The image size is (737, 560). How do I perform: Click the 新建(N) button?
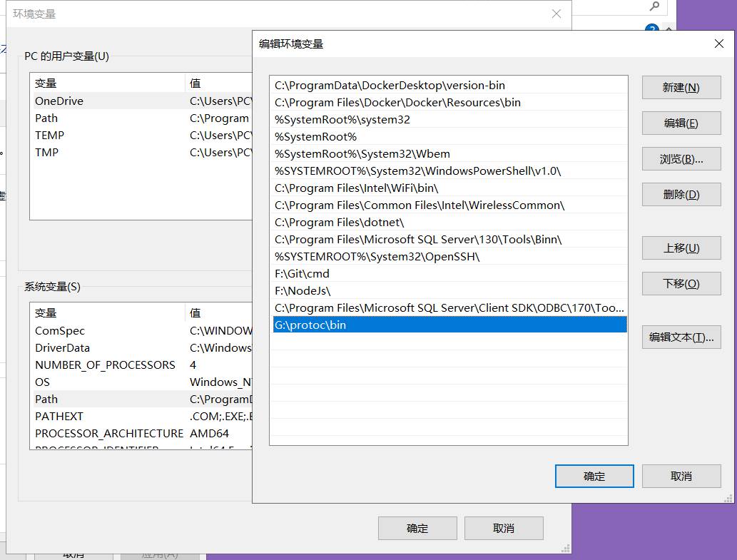[x=681, y=88]
